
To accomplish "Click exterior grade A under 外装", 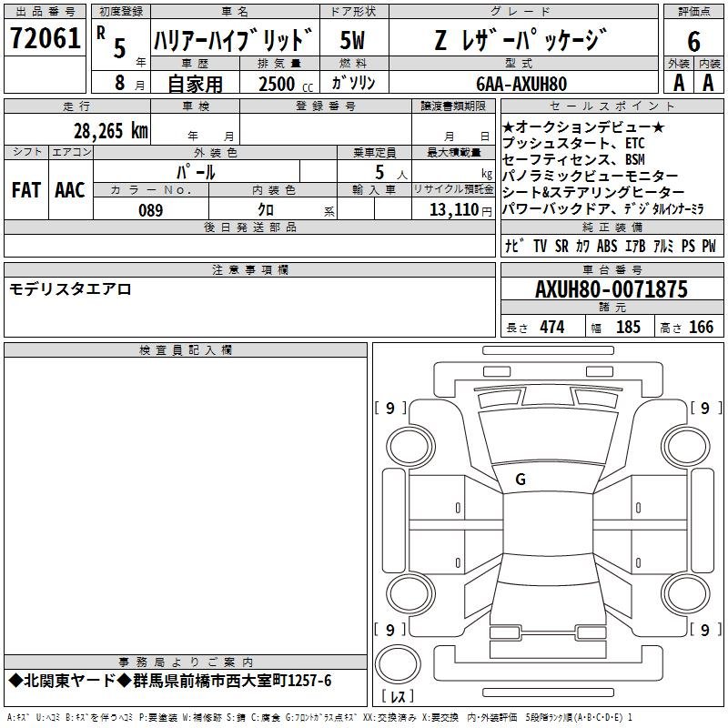I will [679, 83].
